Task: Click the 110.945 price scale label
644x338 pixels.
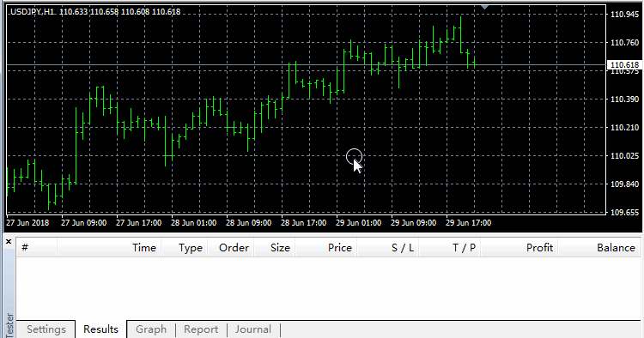Action: coord(625,15)
